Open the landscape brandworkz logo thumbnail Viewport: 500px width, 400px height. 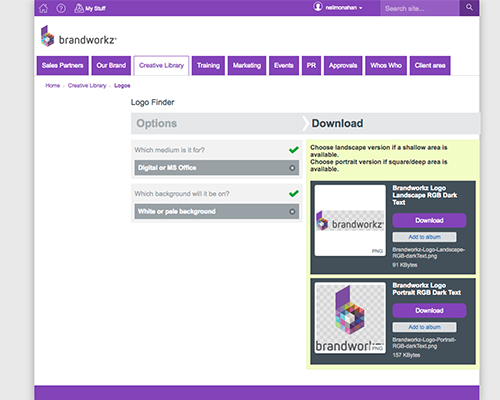tap(350, 220)
